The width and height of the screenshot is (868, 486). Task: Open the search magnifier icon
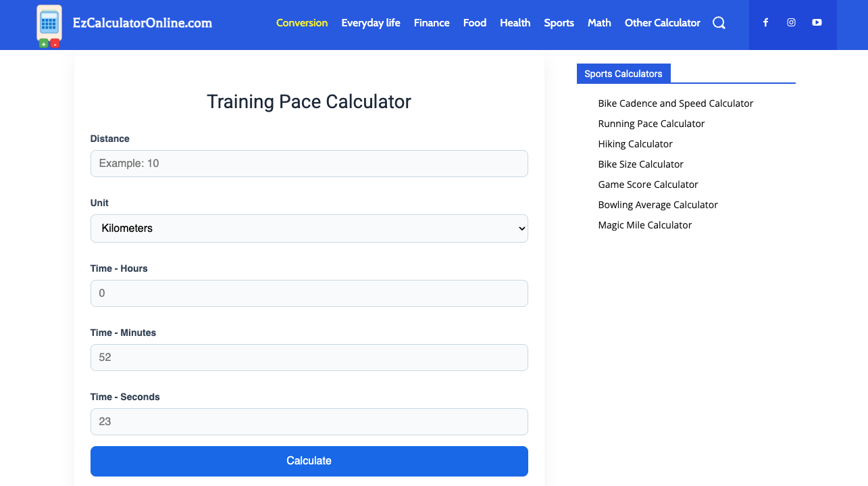point(719,22)
